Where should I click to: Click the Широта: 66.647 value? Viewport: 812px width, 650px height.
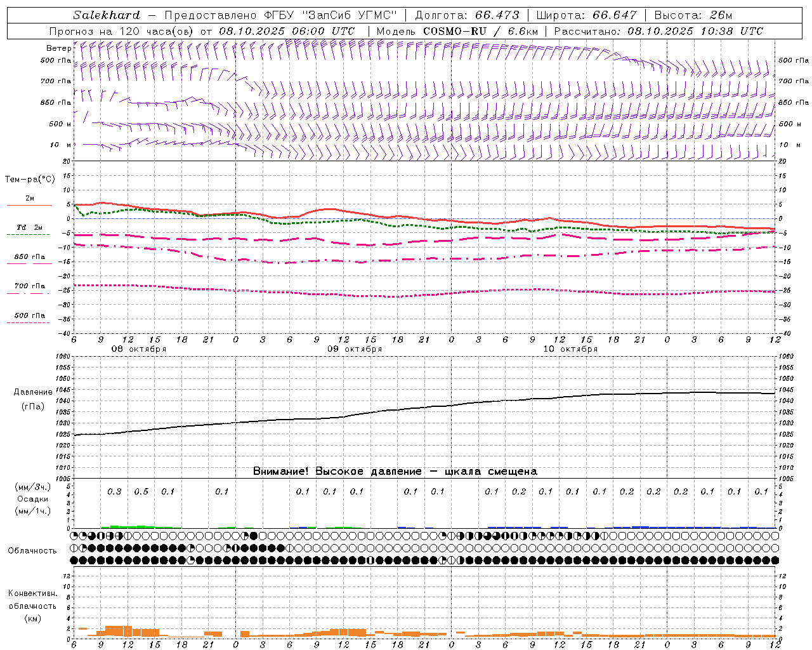586,15
